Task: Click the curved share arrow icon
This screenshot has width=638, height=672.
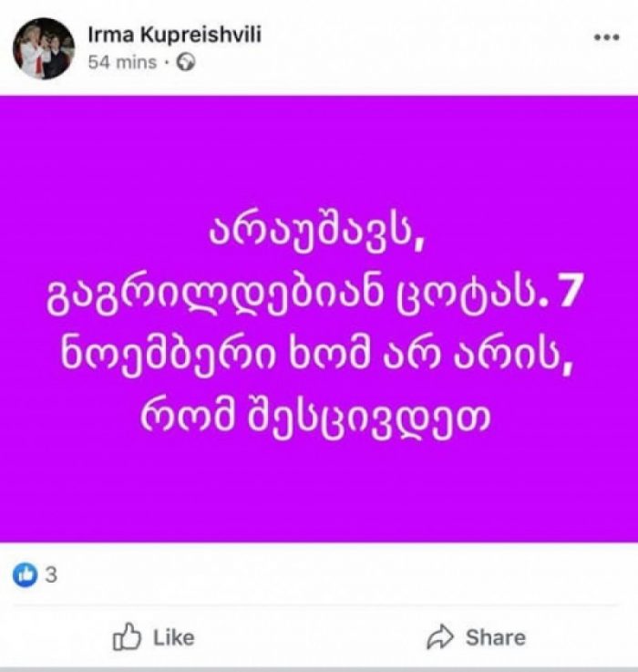Action: (x=440, y=637)
